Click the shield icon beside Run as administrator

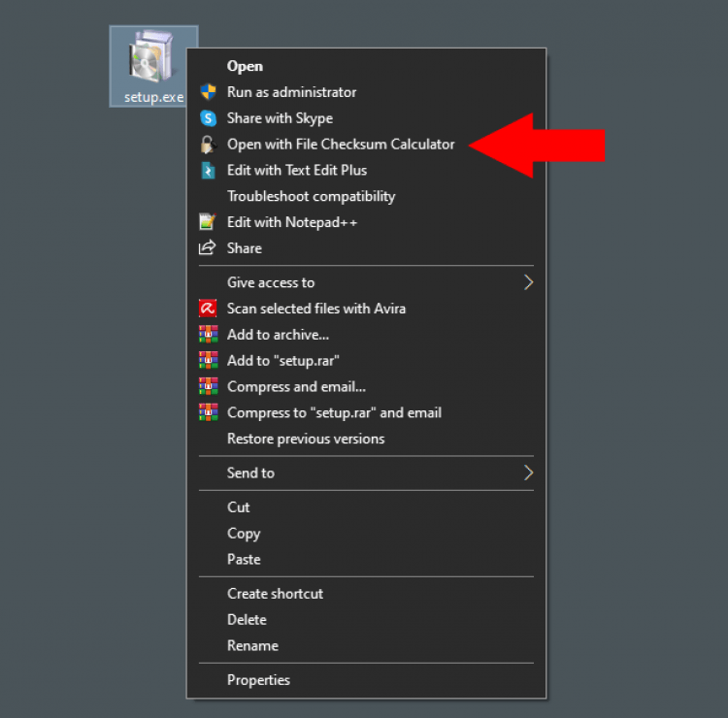pyautogui.click(x=208, y=92)
